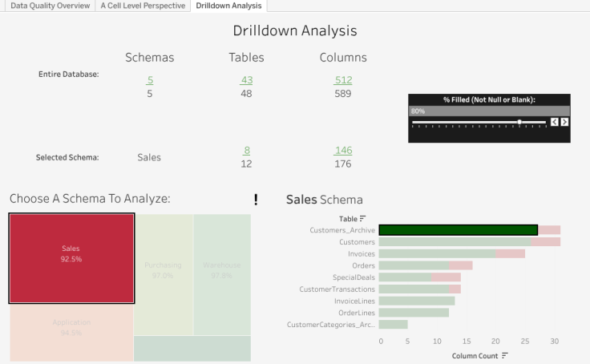Click the dark green Customers_Archive bar
Screen dimensions: 590x364
[458, 230]
